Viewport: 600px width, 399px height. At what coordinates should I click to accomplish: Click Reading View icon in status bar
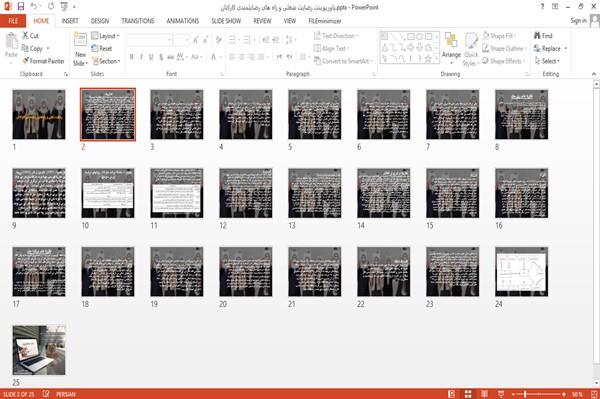(484, 394)
